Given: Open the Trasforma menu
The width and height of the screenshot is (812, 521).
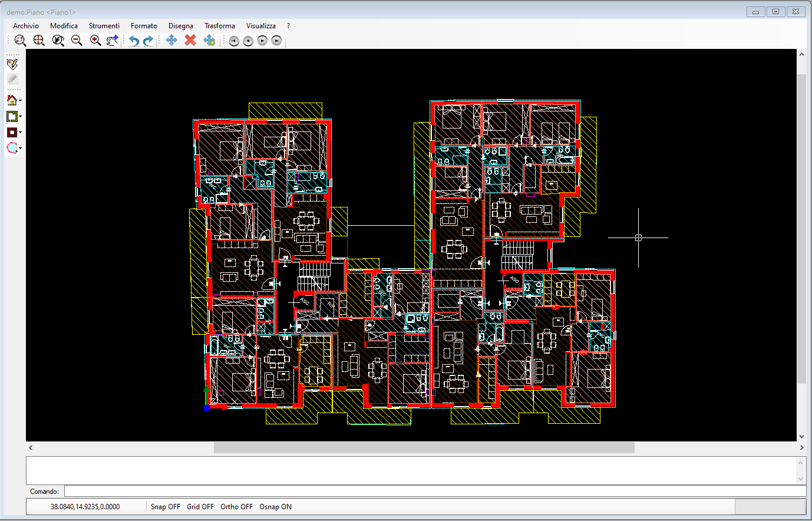Looking at the screenshot, I should 220,26.
